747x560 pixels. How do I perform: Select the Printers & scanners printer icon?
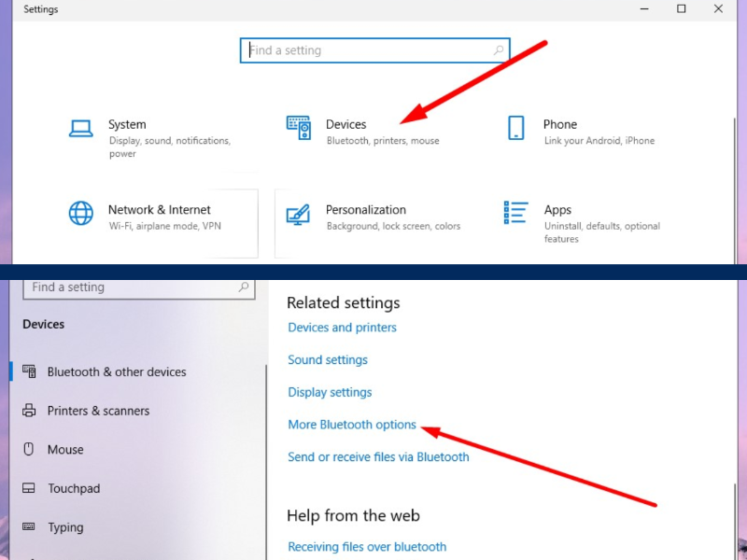29,411
